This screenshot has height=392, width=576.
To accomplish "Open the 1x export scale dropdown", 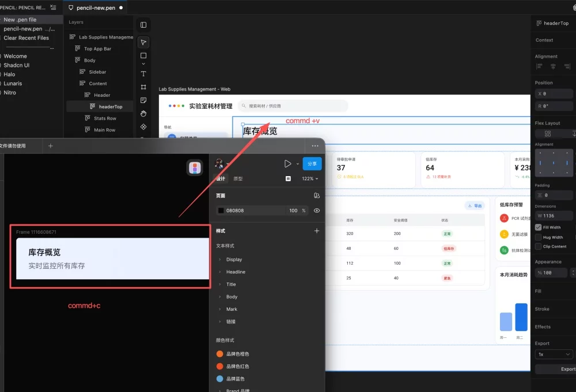I will pyautogui.click(x=554, y=354).
